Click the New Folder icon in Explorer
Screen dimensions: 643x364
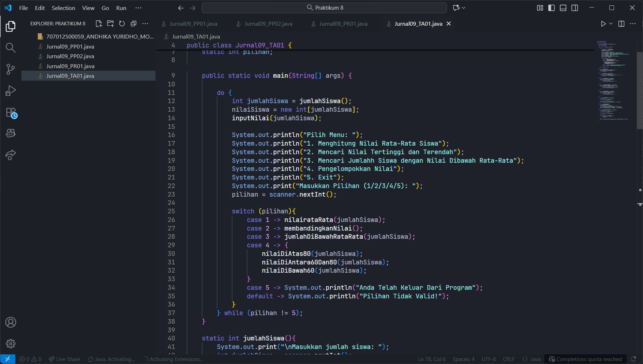(110, 24)
